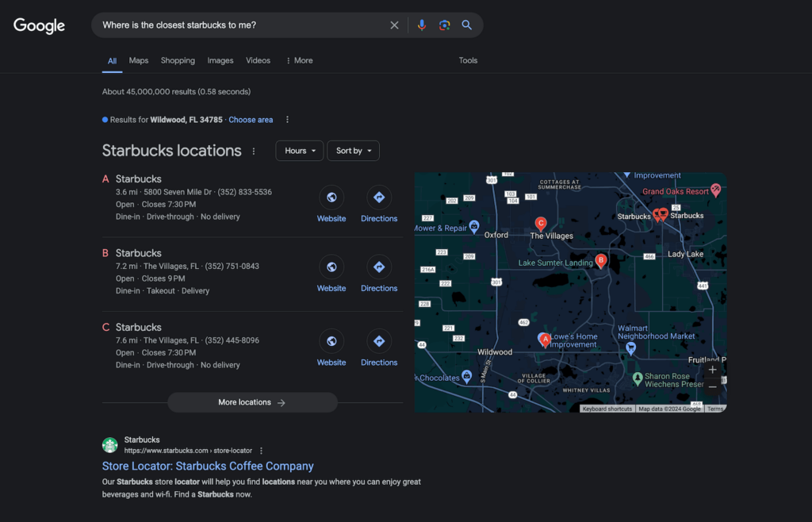
Task: Click Lowe's Home Improvement map label
Action: point(573,340)
